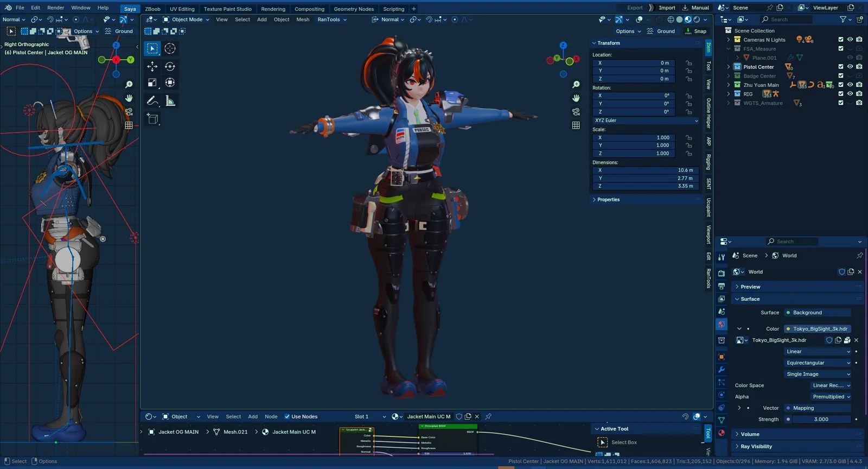
Task: Switch main viewport orthographic/perspective grid icon
Action: coord(576,125)
